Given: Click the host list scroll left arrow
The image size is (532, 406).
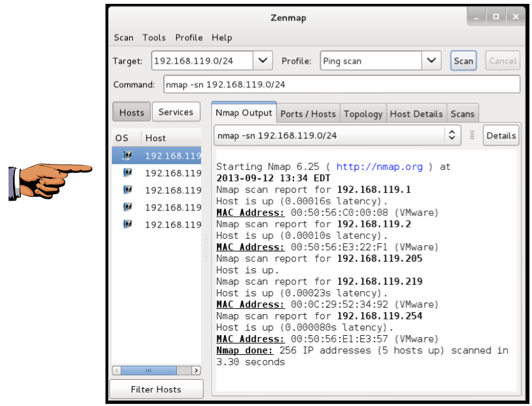Looking at the screenshot, I should (117, 370).
